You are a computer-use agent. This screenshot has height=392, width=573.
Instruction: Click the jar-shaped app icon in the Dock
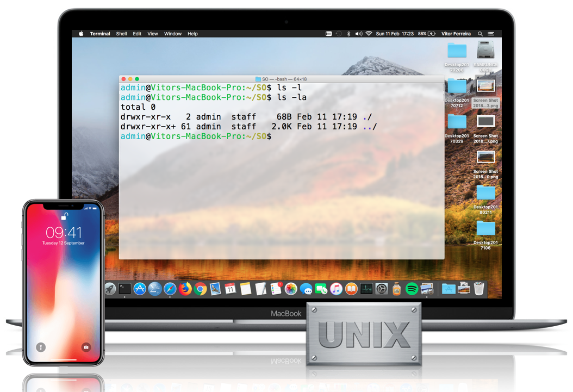(x=396, y=289)
